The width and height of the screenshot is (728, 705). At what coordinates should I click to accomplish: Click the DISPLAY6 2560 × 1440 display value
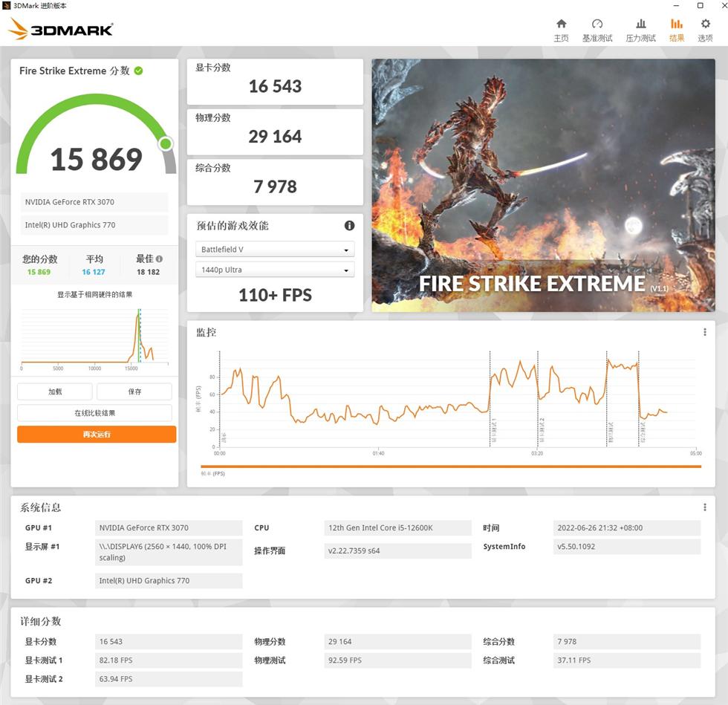pos(169,552)
